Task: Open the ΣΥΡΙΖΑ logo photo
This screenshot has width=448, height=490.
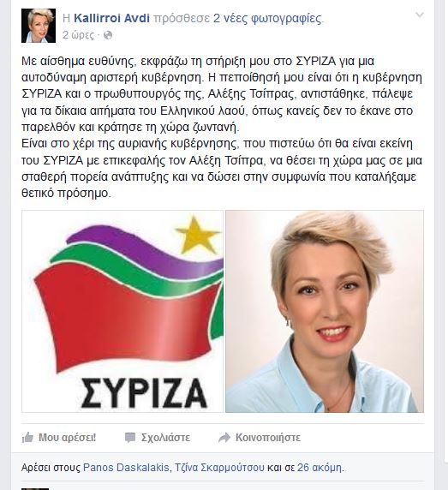Action: coord(122,311)
